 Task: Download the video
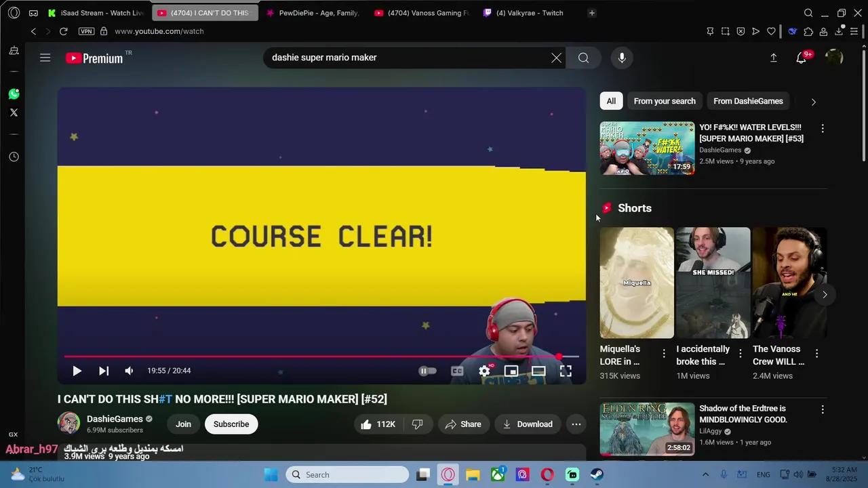tap(528, 424)
